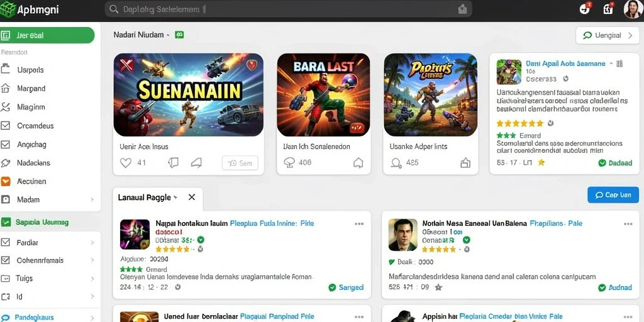Open the Nadari Niudam dropdown

tap(142, 35)
